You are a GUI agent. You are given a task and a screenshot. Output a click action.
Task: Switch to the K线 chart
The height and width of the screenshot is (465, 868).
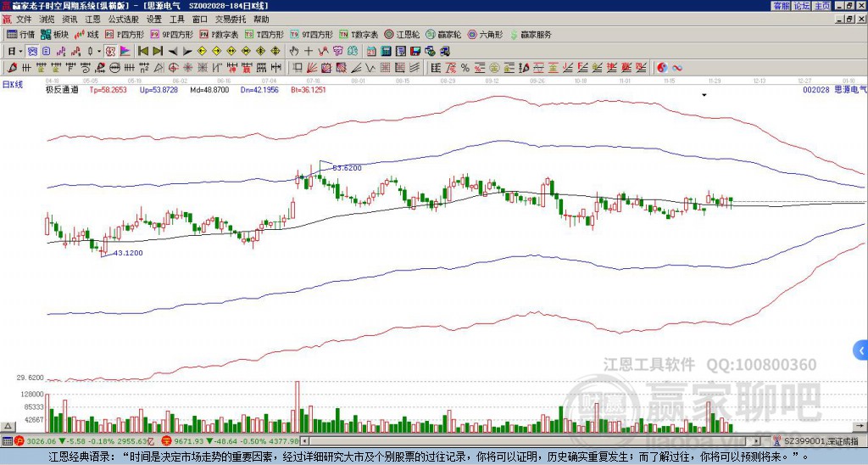coord(87,34)
